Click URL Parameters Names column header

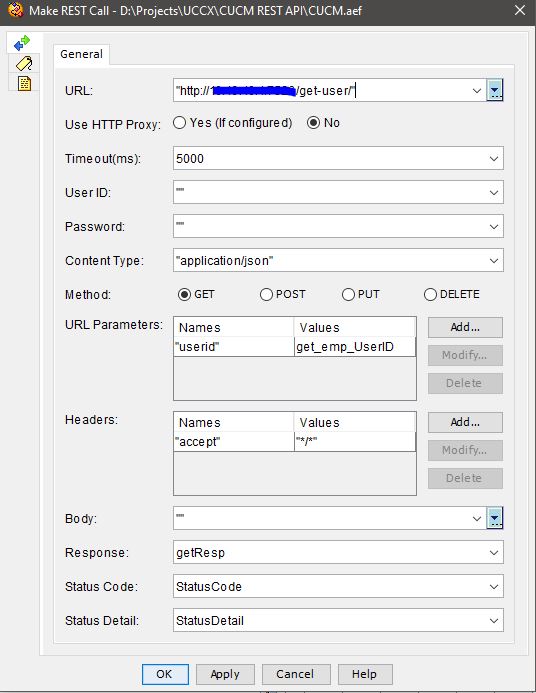(234, 327)
